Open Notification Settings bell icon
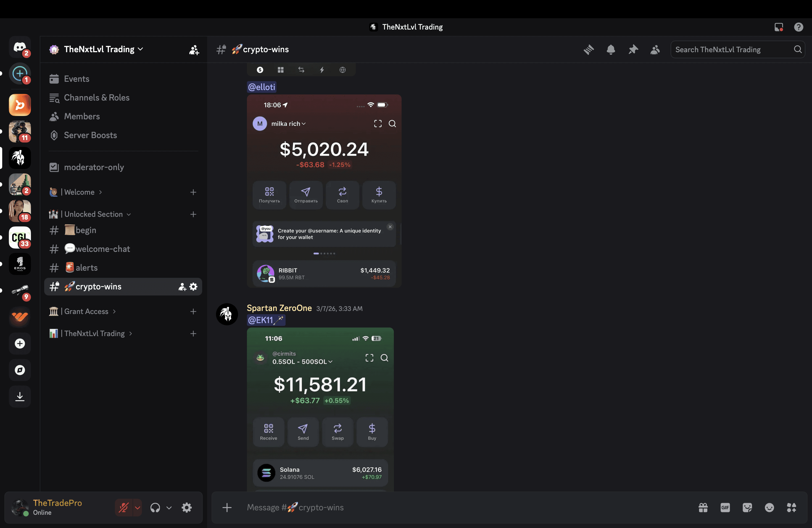Screen dimensions: 812x528 611,49
